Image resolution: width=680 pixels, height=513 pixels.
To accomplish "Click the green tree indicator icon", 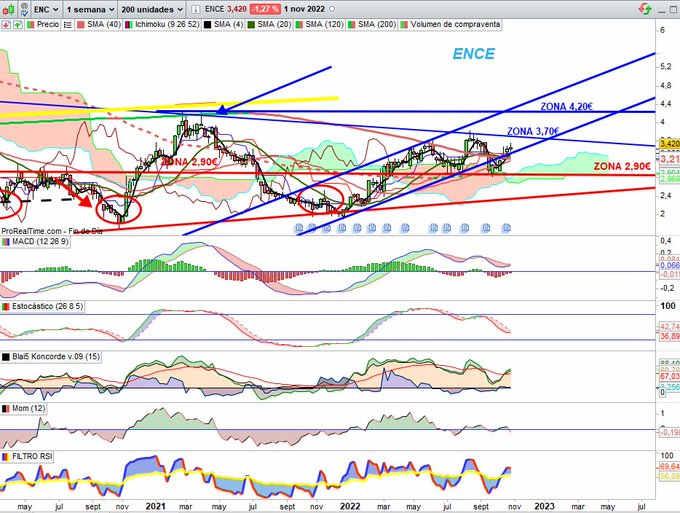I will pyautogui.click(x=18, y=25).
